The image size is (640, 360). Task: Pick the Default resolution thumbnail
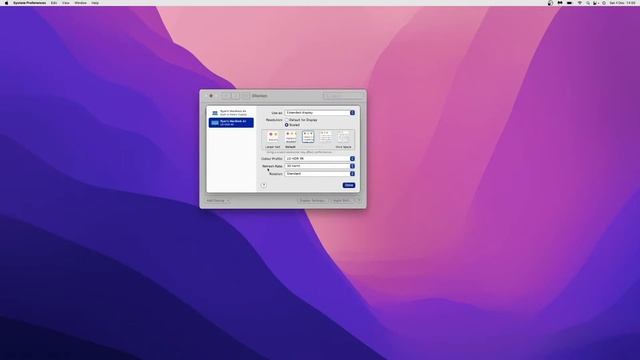291,137
